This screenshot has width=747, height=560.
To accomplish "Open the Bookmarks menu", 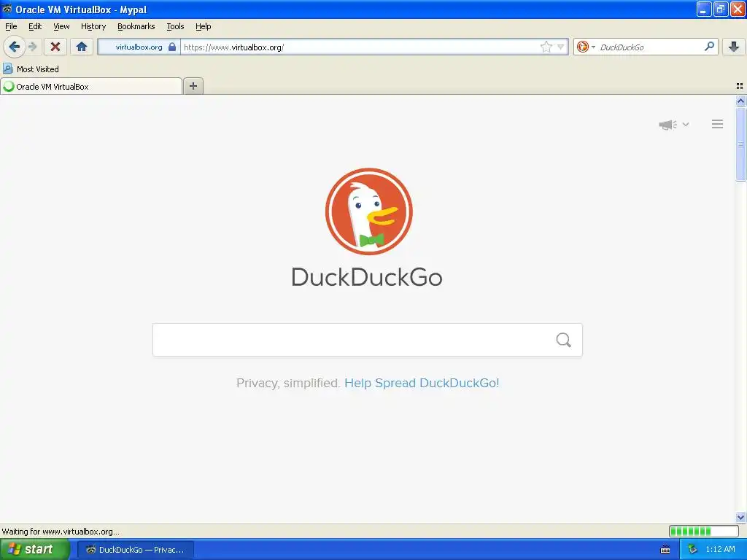I will [x=136, y=26].
